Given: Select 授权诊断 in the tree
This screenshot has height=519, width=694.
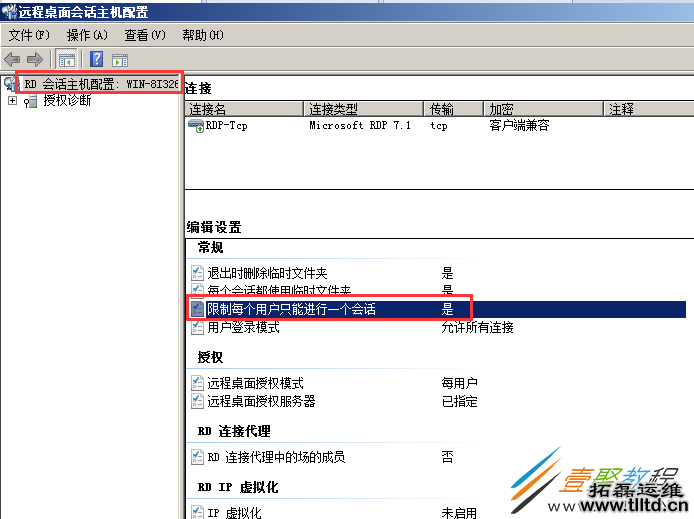Looking at the screenshot, I should [x=67, y=101].
